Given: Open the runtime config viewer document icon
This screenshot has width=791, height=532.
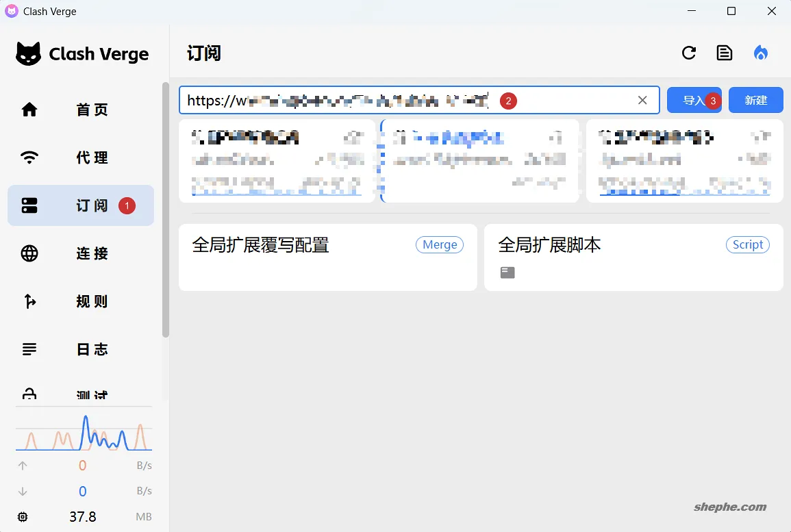Looking at the screenshot, I should point(725,52).
